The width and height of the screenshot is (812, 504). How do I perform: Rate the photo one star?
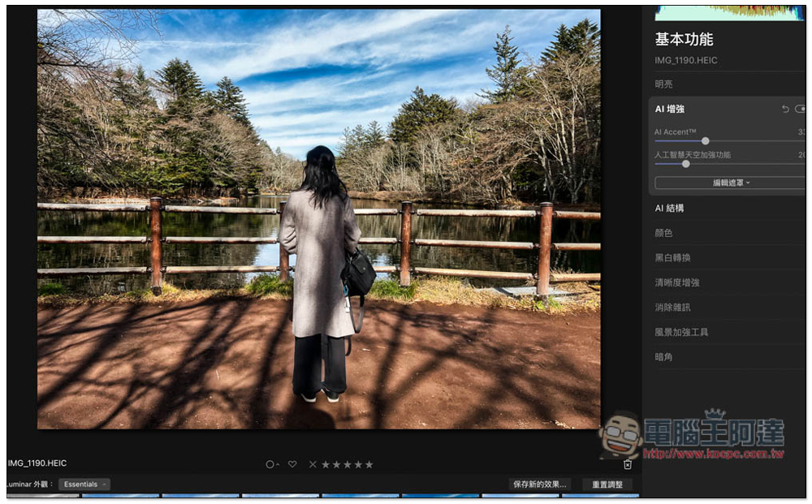point(326,464)
